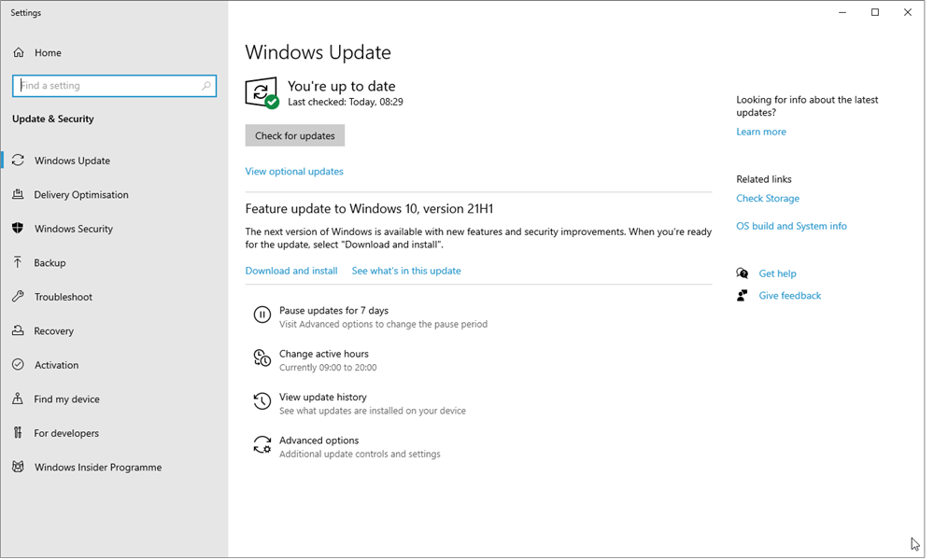Click the Pause updates icon
This screenshot has height=560, width=934.
coord(262,315)
